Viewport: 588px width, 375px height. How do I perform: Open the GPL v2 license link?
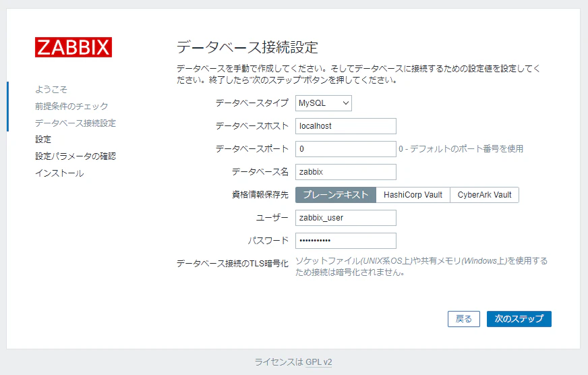point(319,362)
